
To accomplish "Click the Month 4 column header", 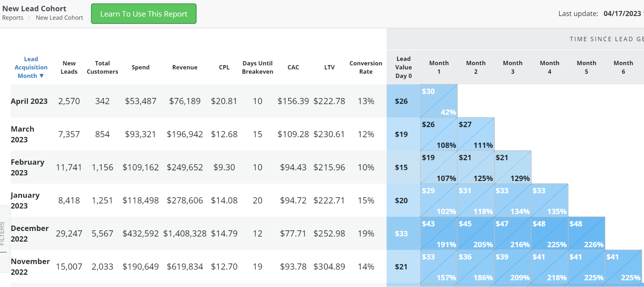I will point(550,67).
